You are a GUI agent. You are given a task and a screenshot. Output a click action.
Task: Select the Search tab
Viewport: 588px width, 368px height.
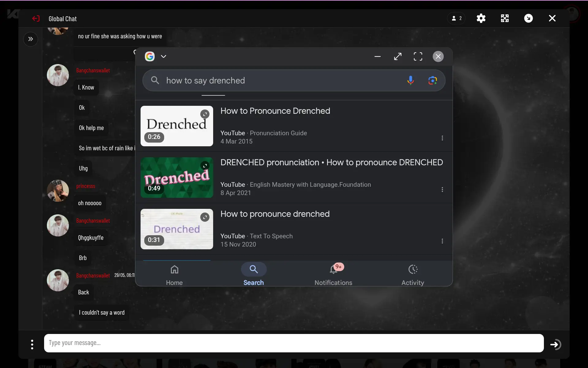(254, 275)
